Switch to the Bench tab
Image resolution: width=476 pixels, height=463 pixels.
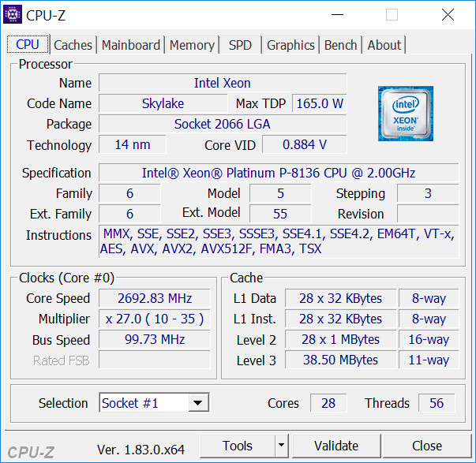click(340, 45)
